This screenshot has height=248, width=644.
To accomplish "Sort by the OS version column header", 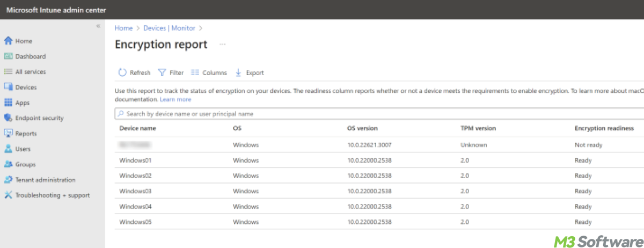I will click(362, 128).
